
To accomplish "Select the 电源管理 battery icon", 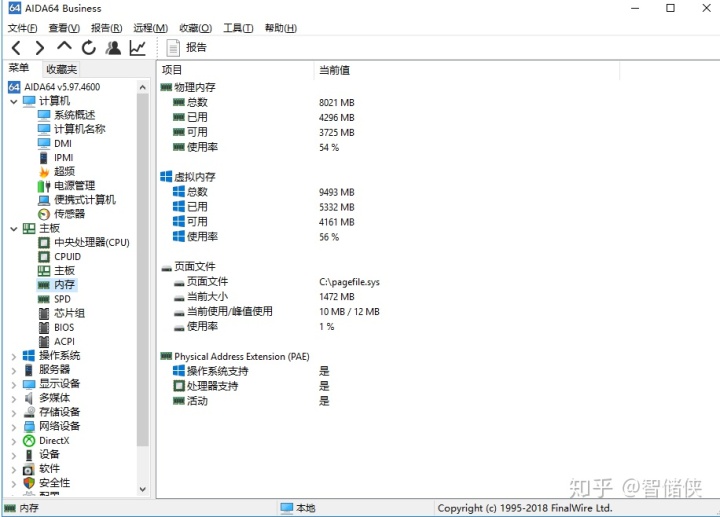I will (x=44, y=186).
